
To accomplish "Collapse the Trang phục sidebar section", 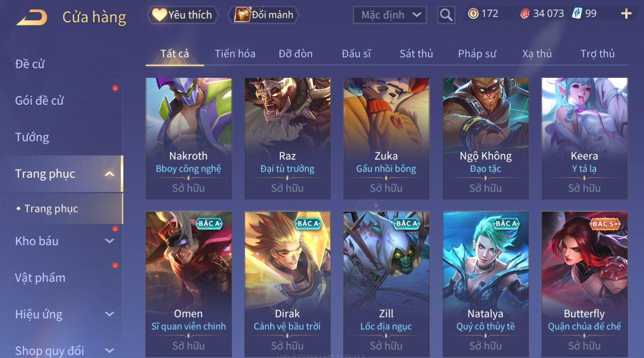I will 109,174.
